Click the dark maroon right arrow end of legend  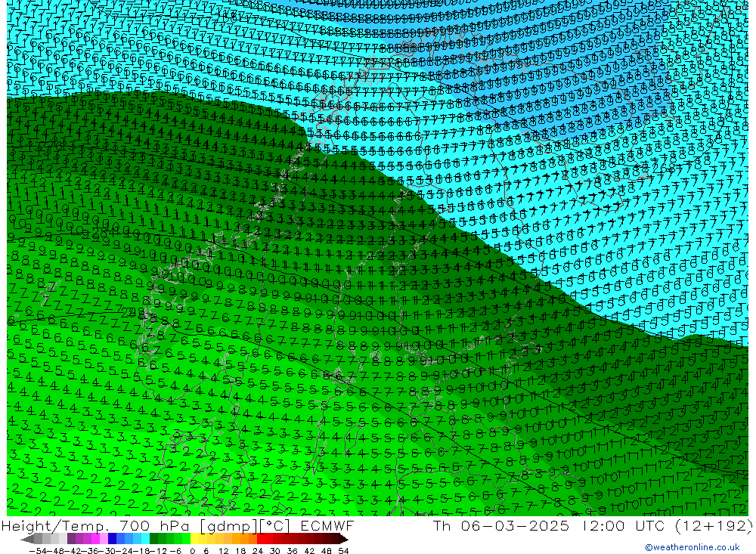(344, 539)
